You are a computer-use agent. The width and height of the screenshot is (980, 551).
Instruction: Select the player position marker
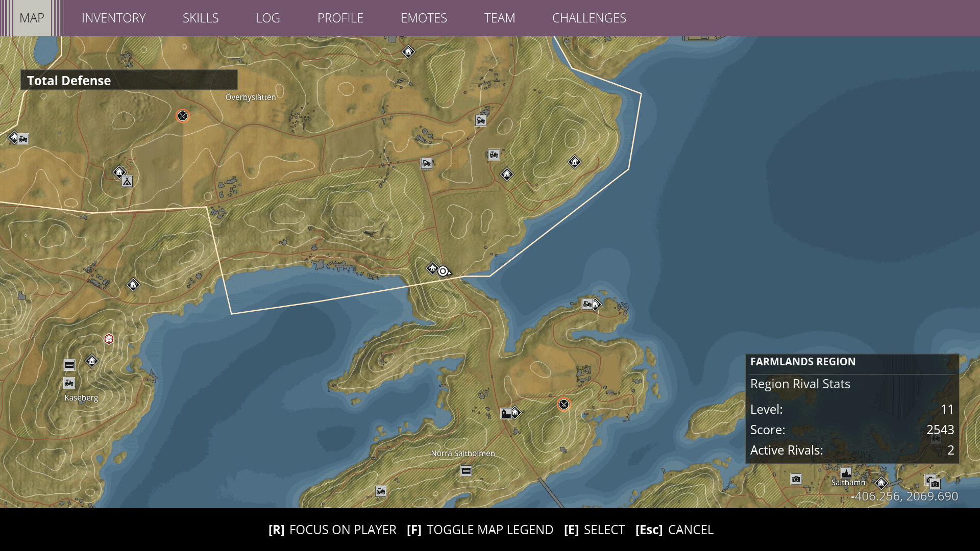coord(444,271)
